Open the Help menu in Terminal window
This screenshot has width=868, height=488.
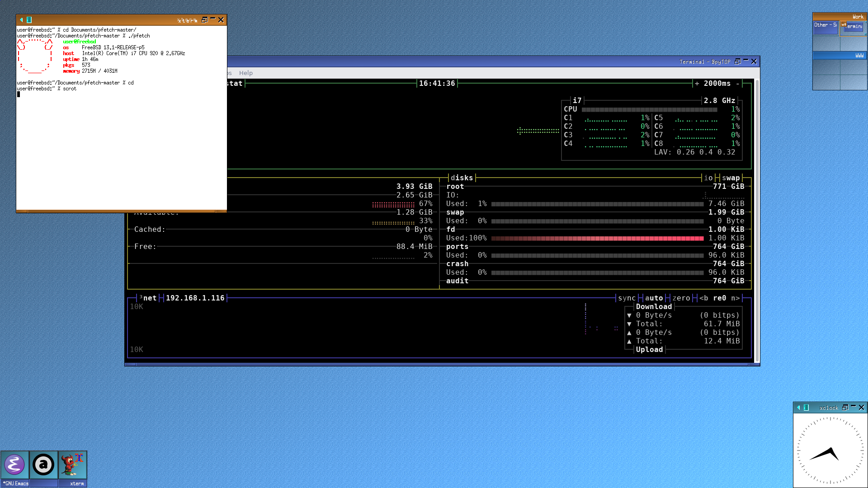point(245,73)
